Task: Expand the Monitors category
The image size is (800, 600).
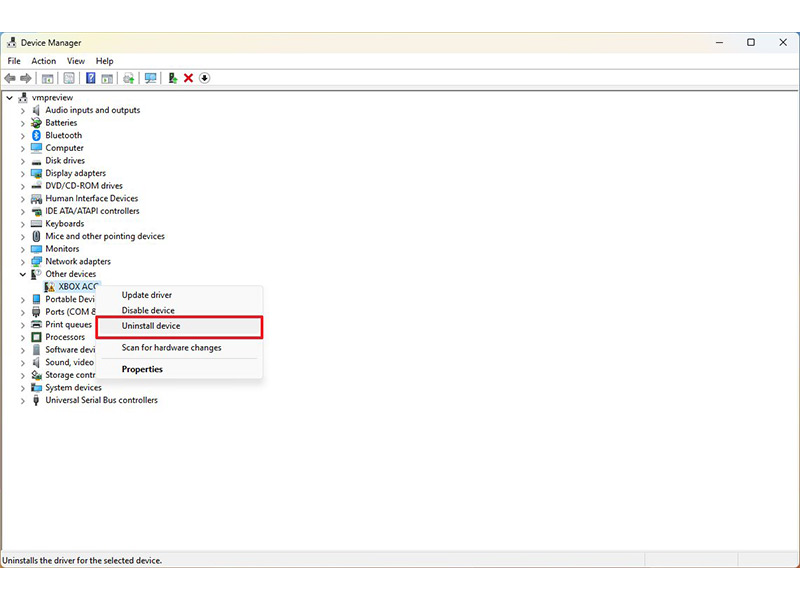Action: 22,249
